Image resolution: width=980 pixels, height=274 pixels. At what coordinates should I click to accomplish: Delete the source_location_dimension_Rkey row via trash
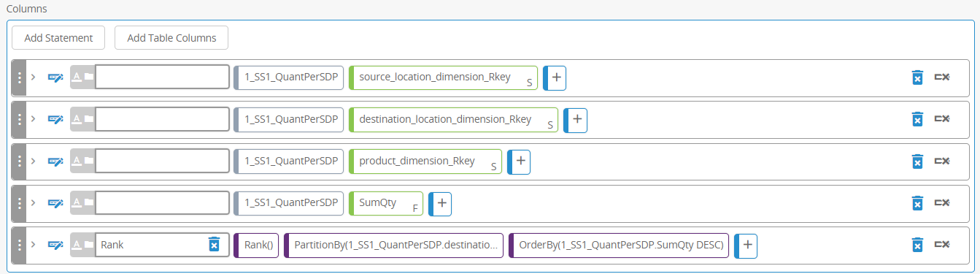[918, 77]
